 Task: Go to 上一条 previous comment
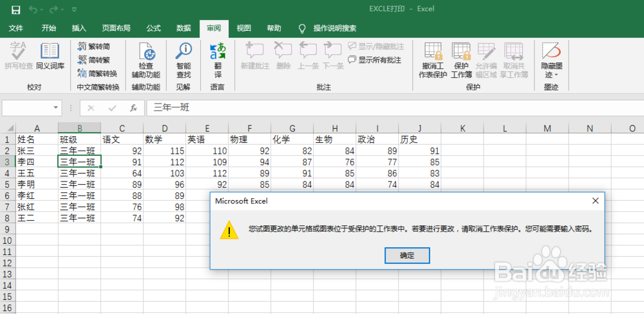click(308, 55)
